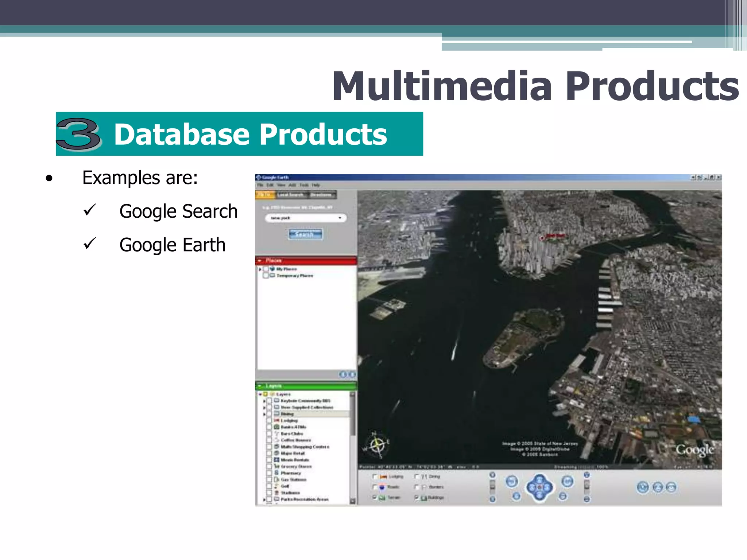
Task: Select the Major Retail layer icon
Action: tap(276, 453)
